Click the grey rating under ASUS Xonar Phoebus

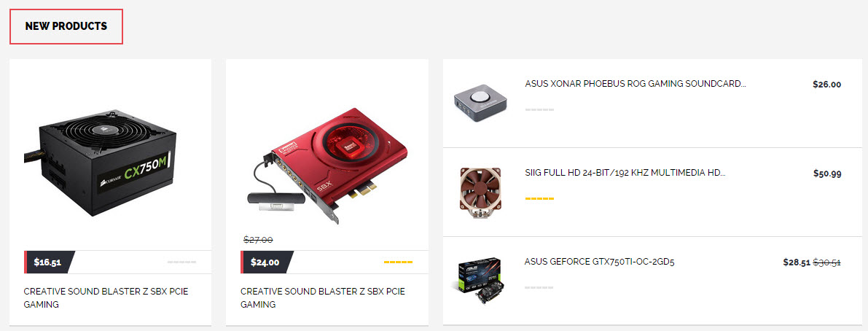[x=539, y=109]
